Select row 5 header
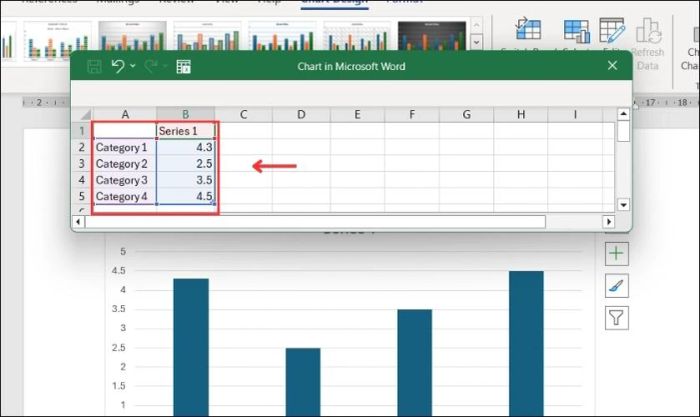This screenshot has height=417, width=700. point(82,196)
